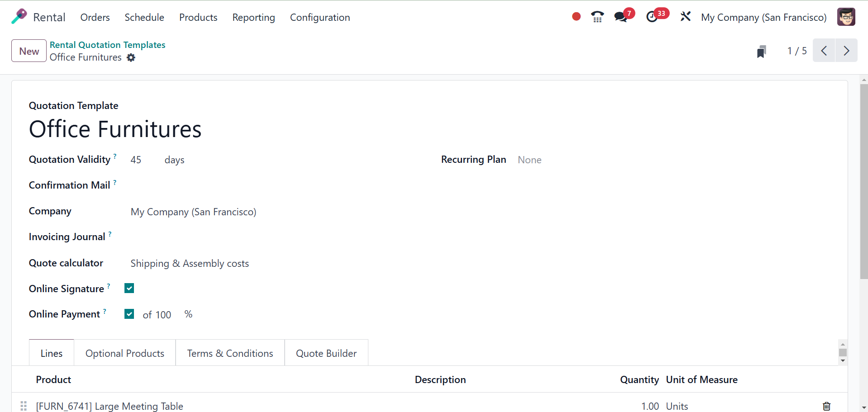Open the user avatar menu
The width and height of the screenshot is (868, 412).
[846, 17]
